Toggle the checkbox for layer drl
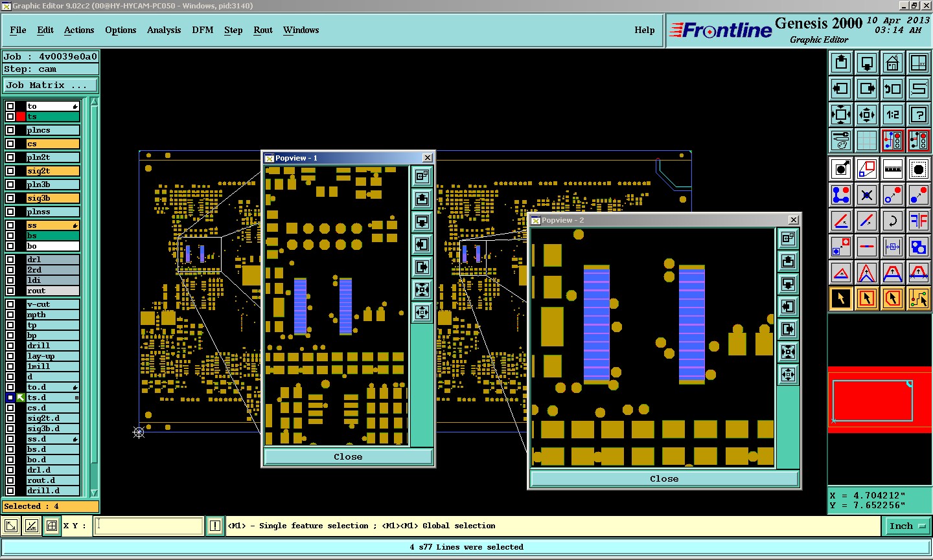 pos(10,260)
